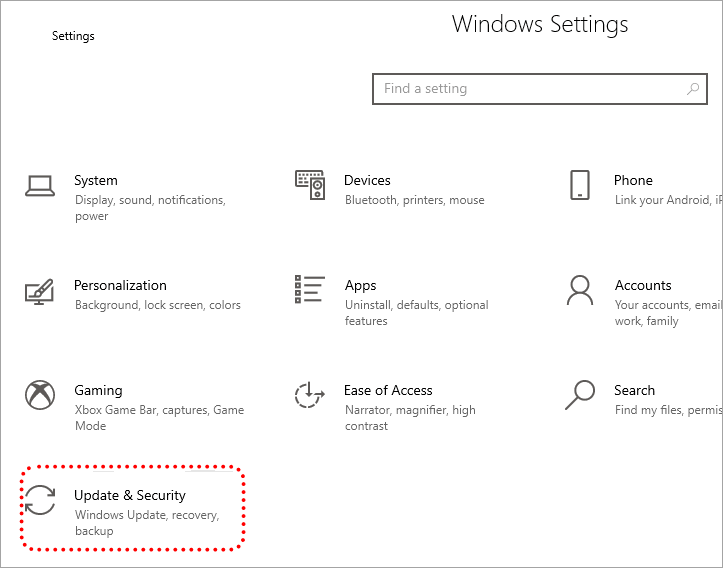Open the Apps list icon
The height and width of the screenshot is (568, 723).
[310, 289]
